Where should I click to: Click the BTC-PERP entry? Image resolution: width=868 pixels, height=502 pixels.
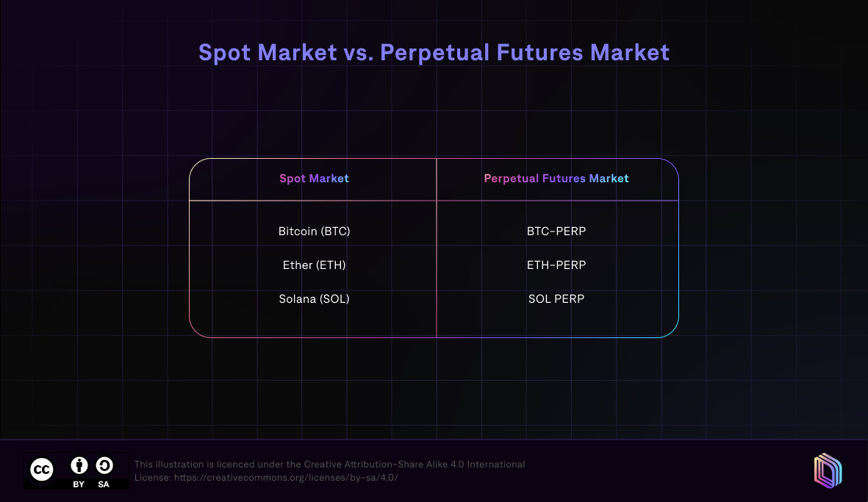[x=556, y=232]
